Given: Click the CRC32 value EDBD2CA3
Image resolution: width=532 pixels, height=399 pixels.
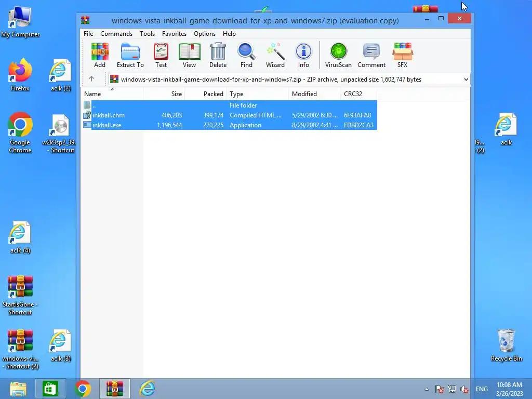Looking at the screenshot, I should click(x=358, y=125).
